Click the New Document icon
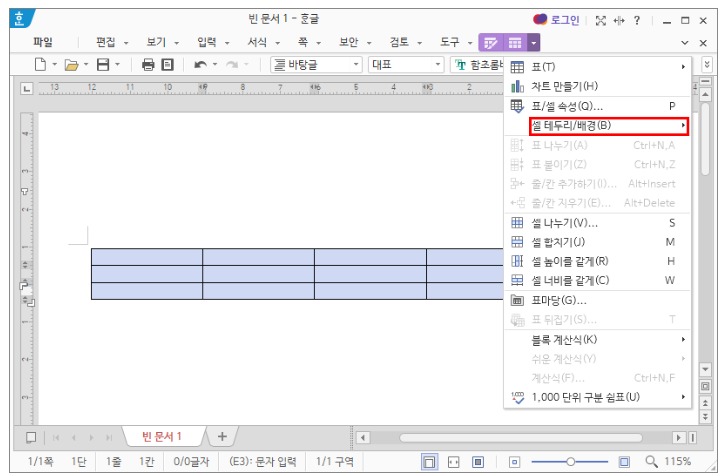This screenshot has height=475, width=724. pyautogui.click(x=41, y=64)
